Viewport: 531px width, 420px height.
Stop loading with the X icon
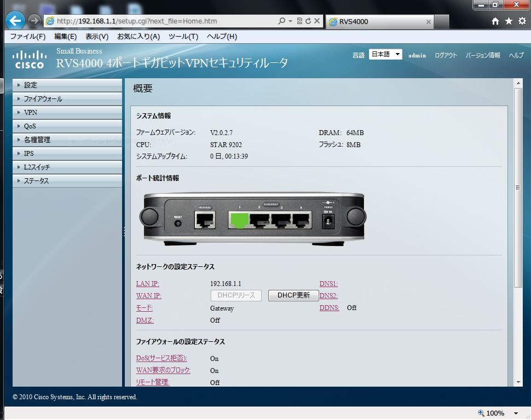pyautogui.click(x=317, y=21)
